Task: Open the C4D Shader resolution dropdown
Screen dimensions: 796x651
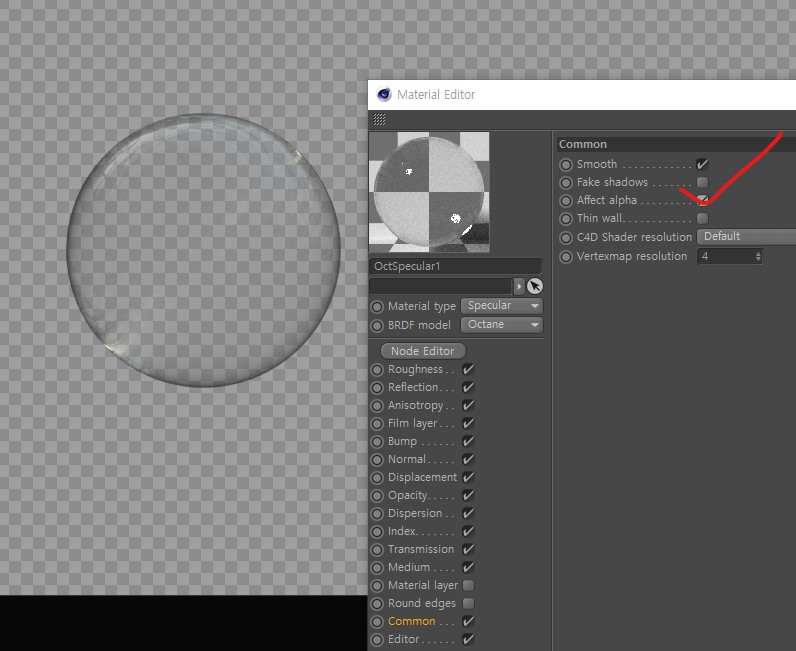Action: [746, 237]
